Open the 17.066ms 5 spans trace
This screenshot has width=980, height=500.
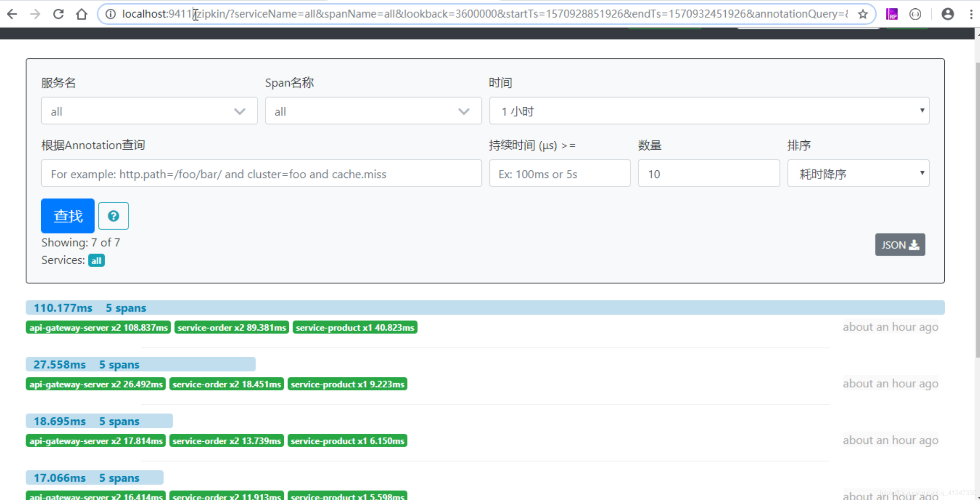(x=94, y=478)
